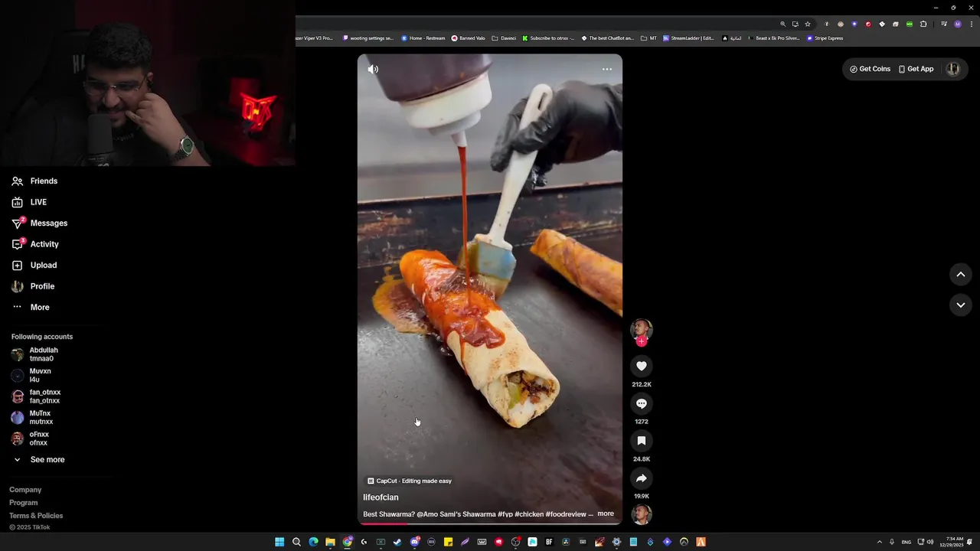Open Upload in the sidebar
This screenshot has height=551, width=980.
pos(34,266)
